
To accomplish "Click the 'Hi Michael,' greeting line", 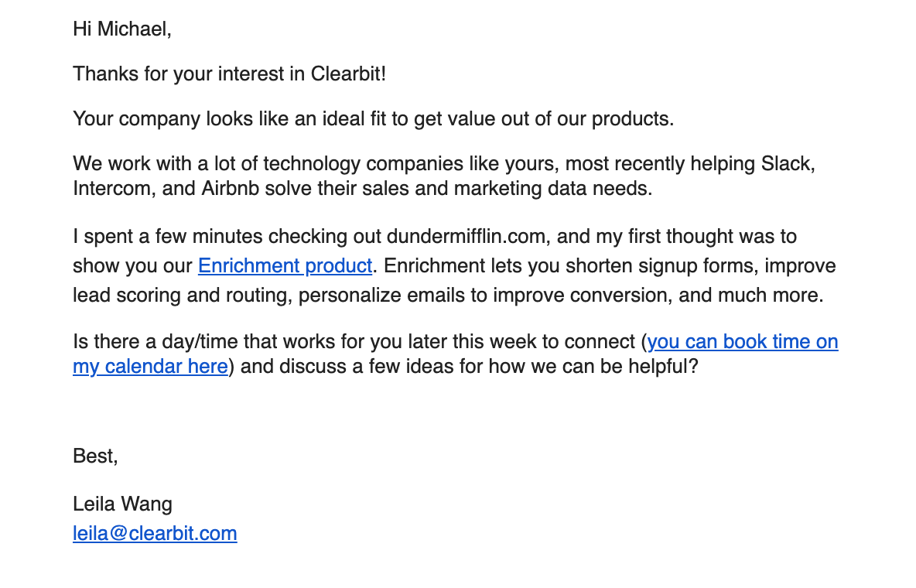I will [x=122, y=29].
